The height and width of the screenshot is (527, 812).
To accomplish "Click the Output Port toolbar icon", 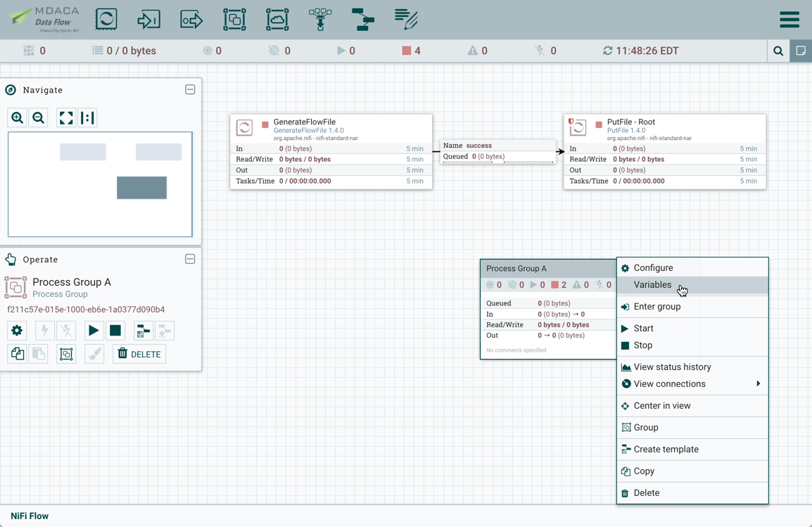I will [x=191, y=20].
